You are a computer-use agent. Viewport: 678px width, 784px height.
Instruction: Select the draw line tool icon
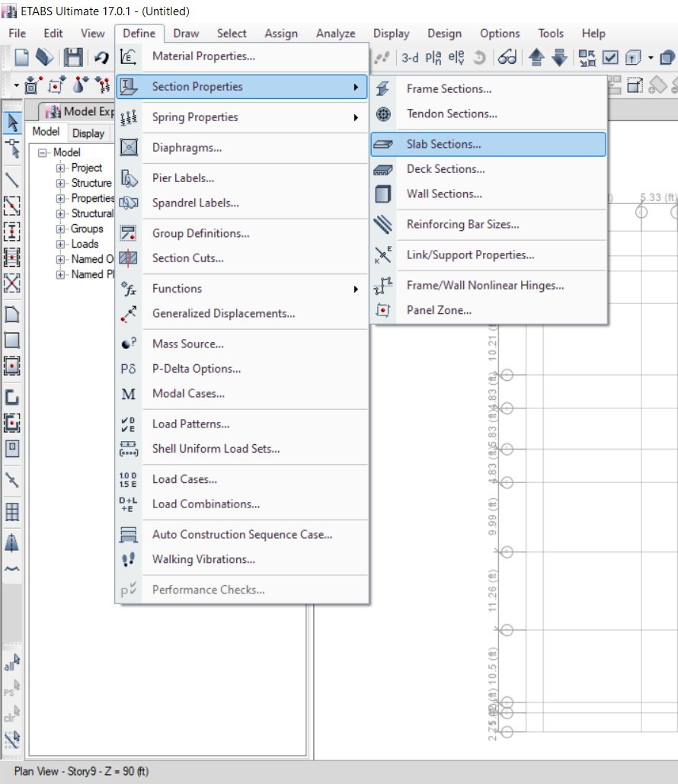[x=12, y=179]
